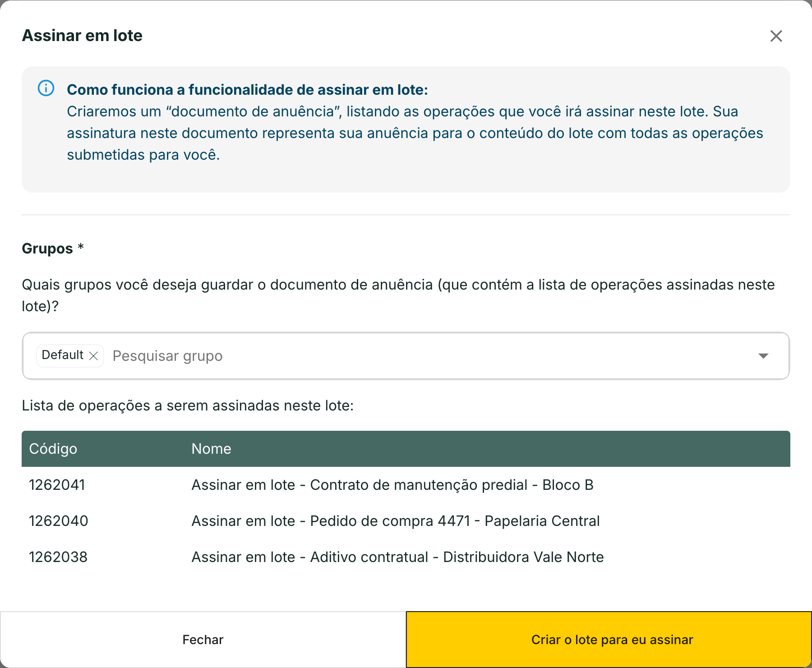Click the Nome column header
The height and width of the screenshot is (668, 812).
click(211, 449)
